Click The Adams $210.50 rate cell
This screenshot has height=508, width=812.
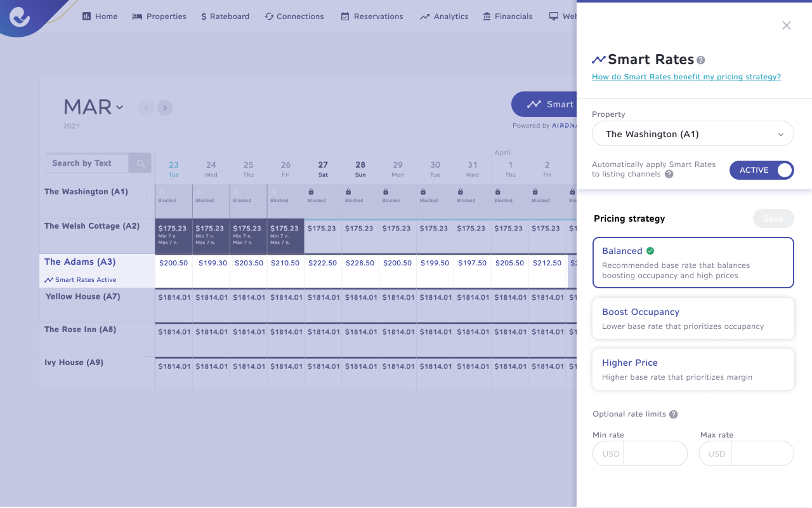pyautogui.click(x=286, y=271)
